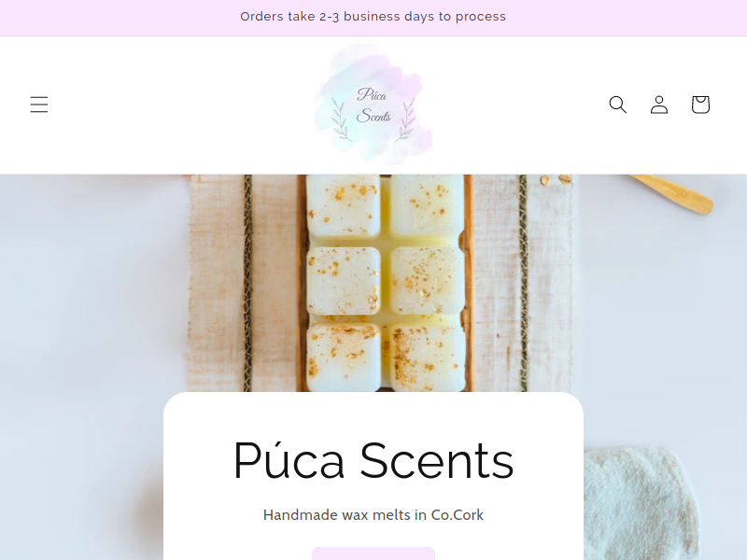Select the announcement bar about order processing
Viewport: 747px width, 560px height.
point(373,17)
